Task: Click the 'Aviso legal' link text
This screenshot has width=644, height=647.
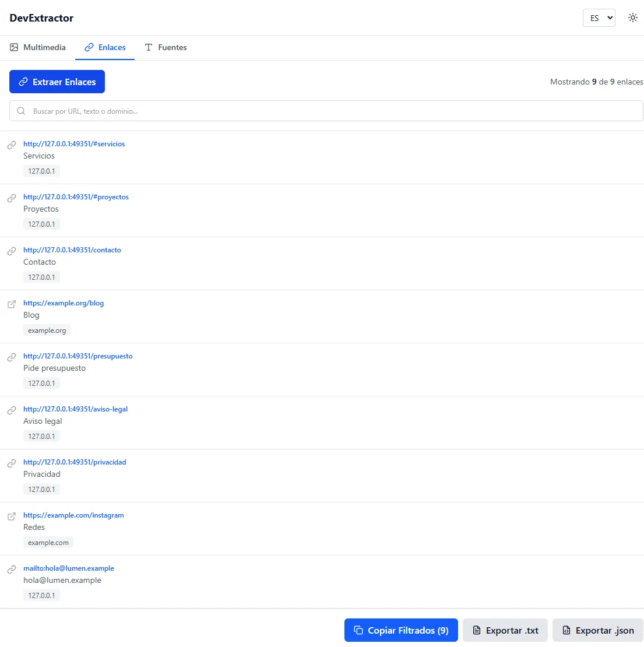Action: coord(43,421)
